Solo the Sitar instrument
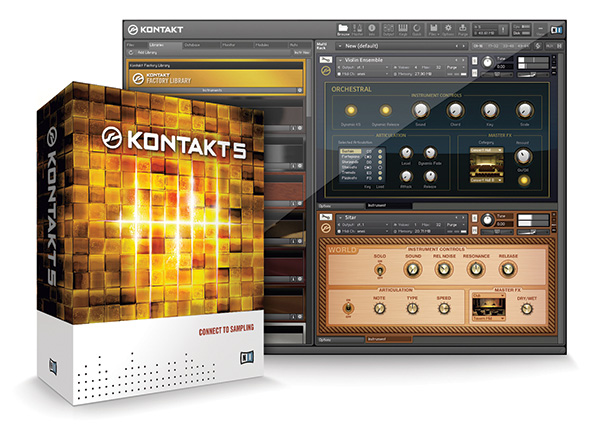 tap(475, 218)
